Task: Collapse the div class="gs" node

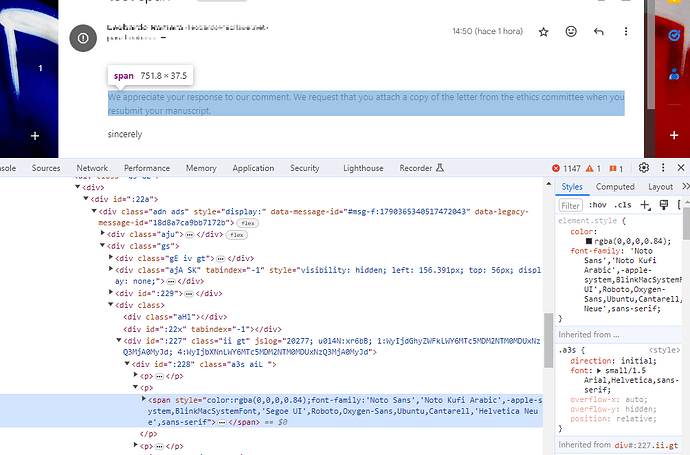Action: tap(102, 245)
